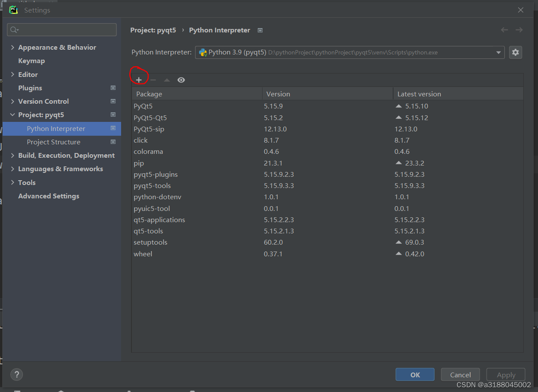Viewport: 538px width, 392px height.
Task: Close the Settings dialog
Action: point(521,10)
